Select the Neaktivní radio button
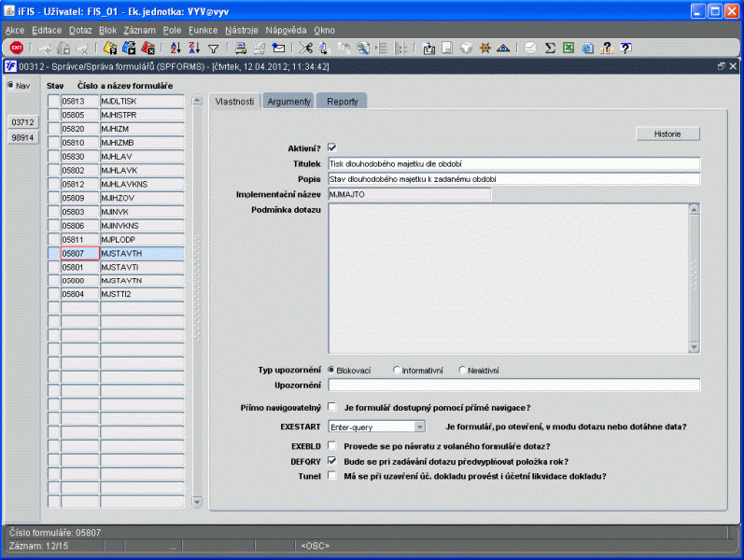This screenshot has height=560, width=744. (x=463, y=370)
